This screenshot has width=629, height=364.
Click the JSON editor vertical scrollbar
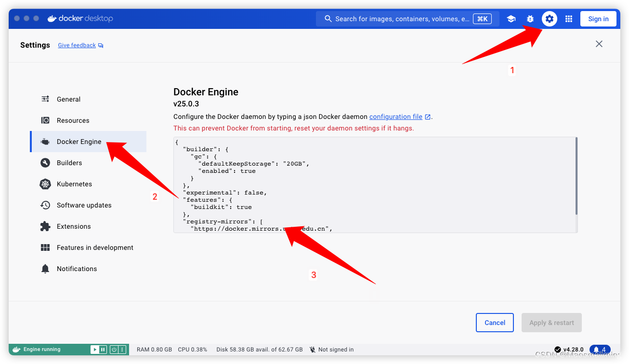coord(576,176)
